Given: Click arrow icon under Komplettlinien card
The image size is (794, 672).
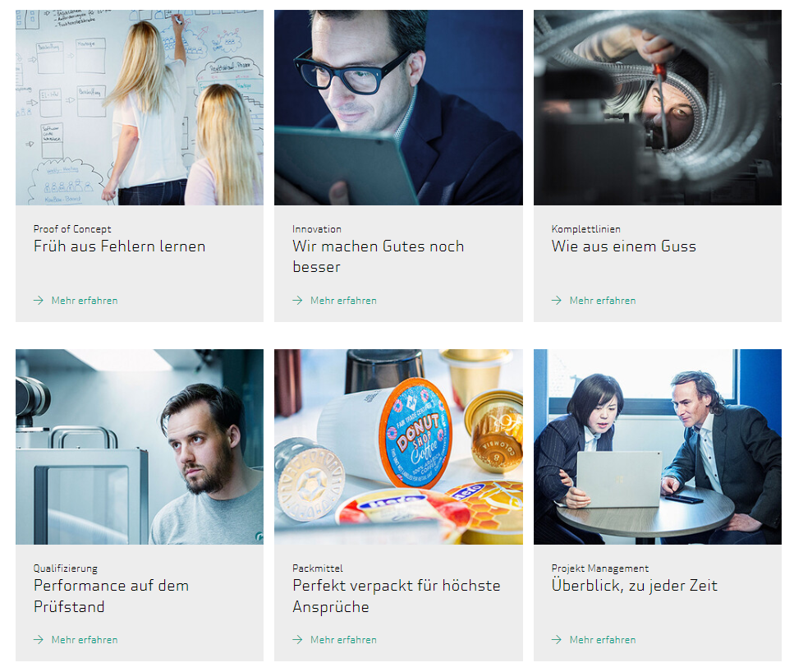Looking at the screenshot, I should coord(557,301).
